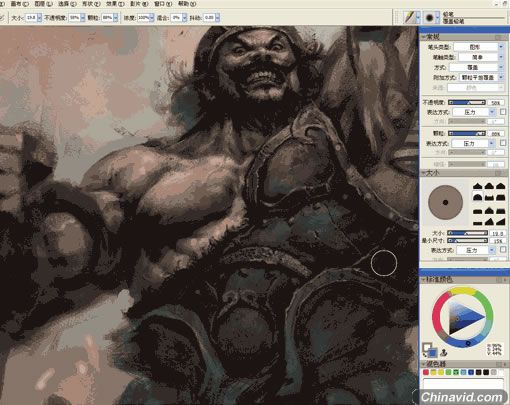Collapse the 标准颜色 colors panel section

pyautogui.click(x=424, y=279)
